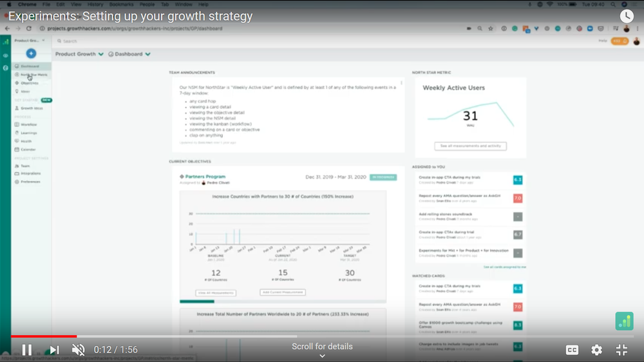The image size is (644, 362).
Task: Reload the page in Chrome
Action: coord(29,28)
